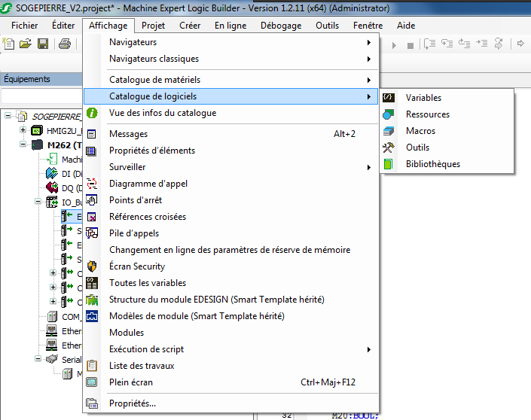Click the Ressources icon in the submenu
This screenshot has height=420, width=531.
389,114
